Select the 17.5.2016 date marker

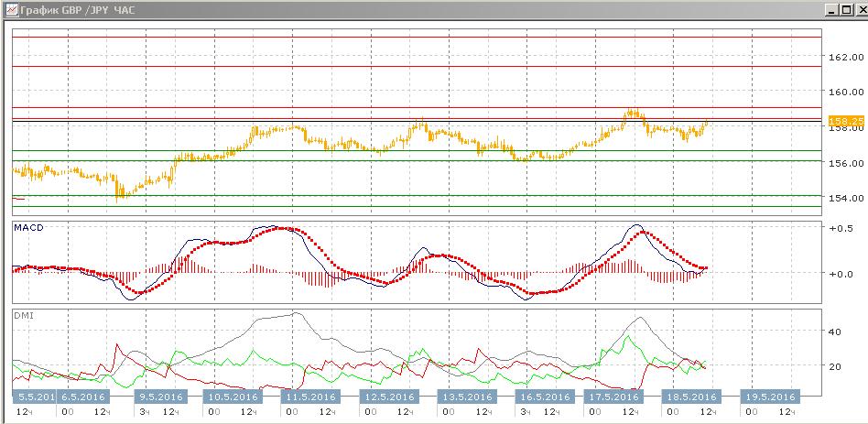[x=612, y=397]
